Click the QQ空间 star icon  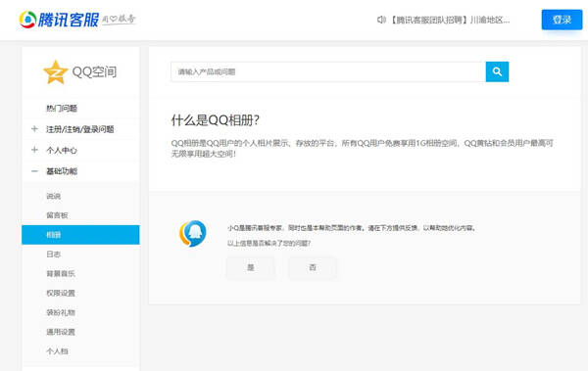pos(56,72)
